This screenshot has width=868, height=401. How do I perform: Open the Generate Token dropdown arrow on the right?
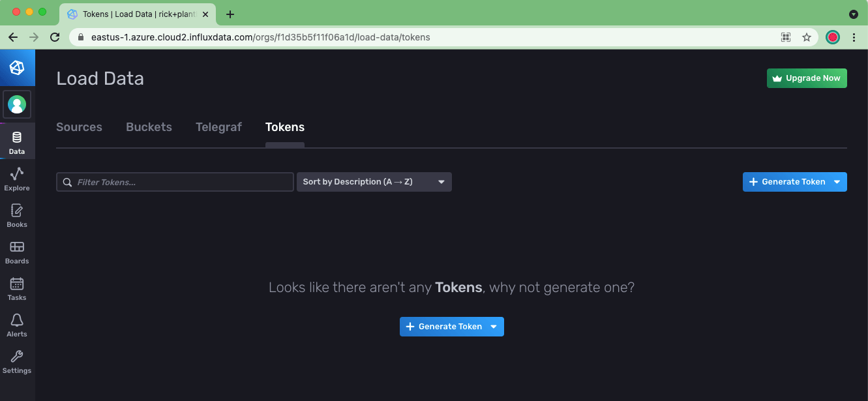(837, 182)
